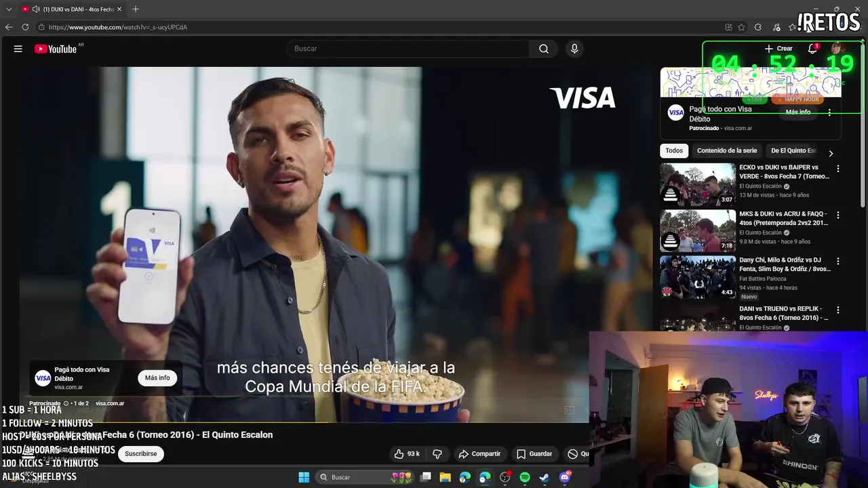Open Pagá todo con Visa Débito sidebar link
The width and height of the screenshot is (868, 488).
tap(720, 114)
